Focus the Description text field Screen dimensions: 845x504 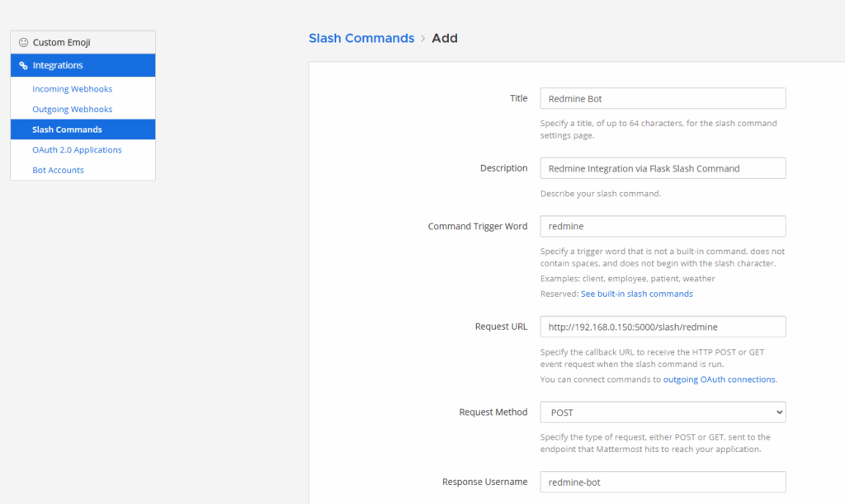point(662,168)
